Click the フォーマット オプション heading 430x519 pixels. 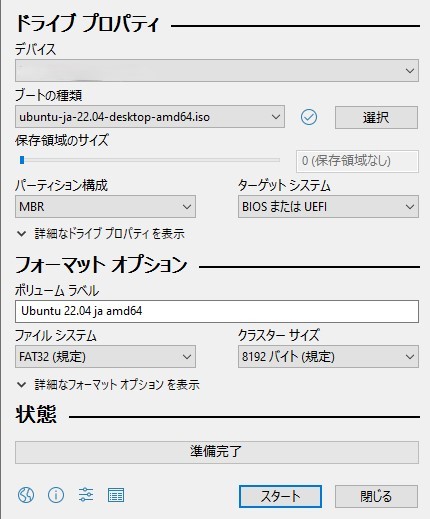point(101,265)
